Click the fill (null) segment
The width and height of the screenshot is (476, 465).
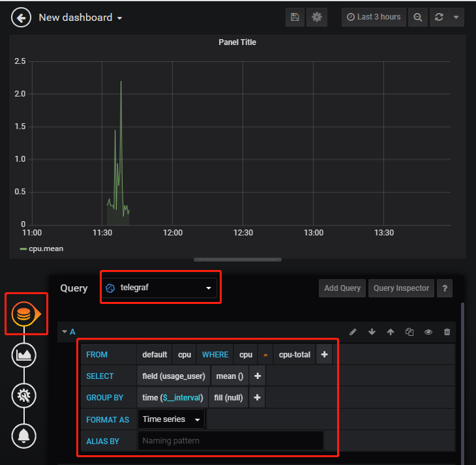(228, 398)
